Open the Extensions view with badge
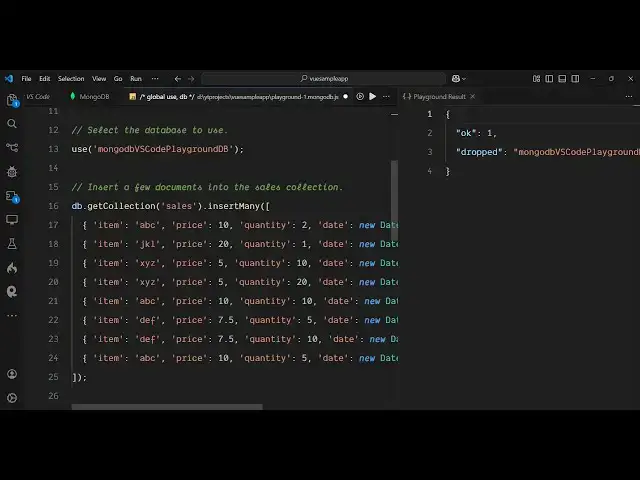 tap(12, 197)
